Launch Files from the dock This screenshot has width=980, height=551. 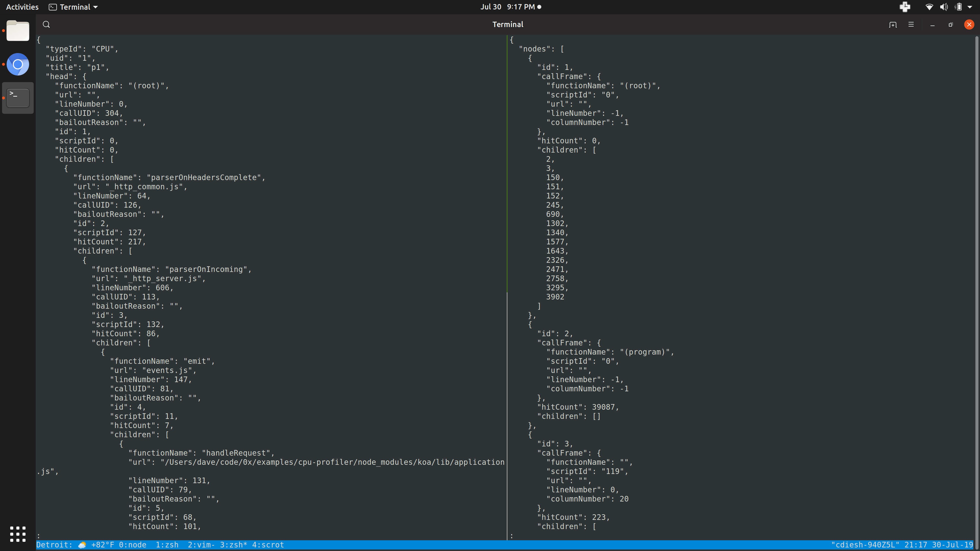18,31
